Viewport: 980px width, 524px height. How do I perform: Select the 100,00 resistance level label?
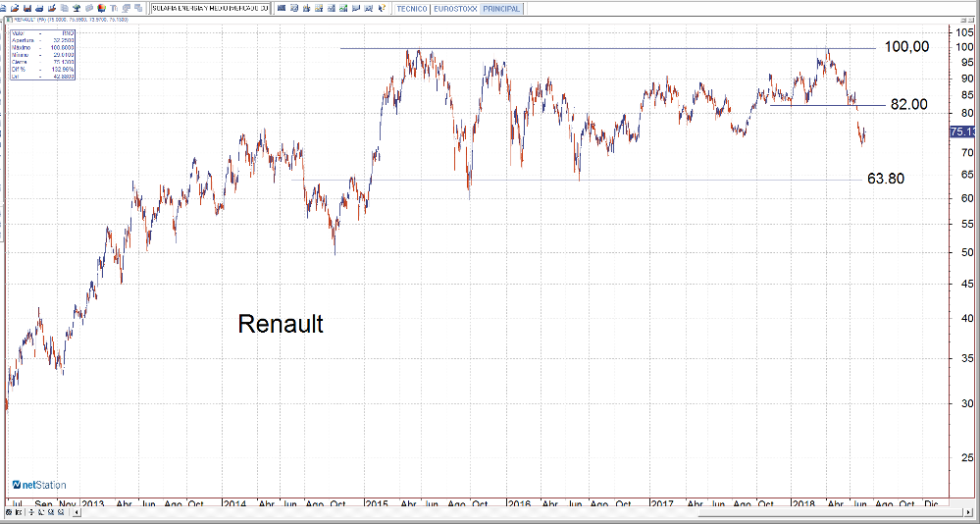(x=905, y=47)
